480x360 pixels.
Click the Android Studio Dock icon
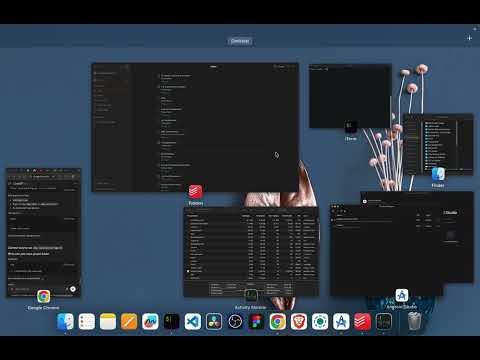coord(341,322)
